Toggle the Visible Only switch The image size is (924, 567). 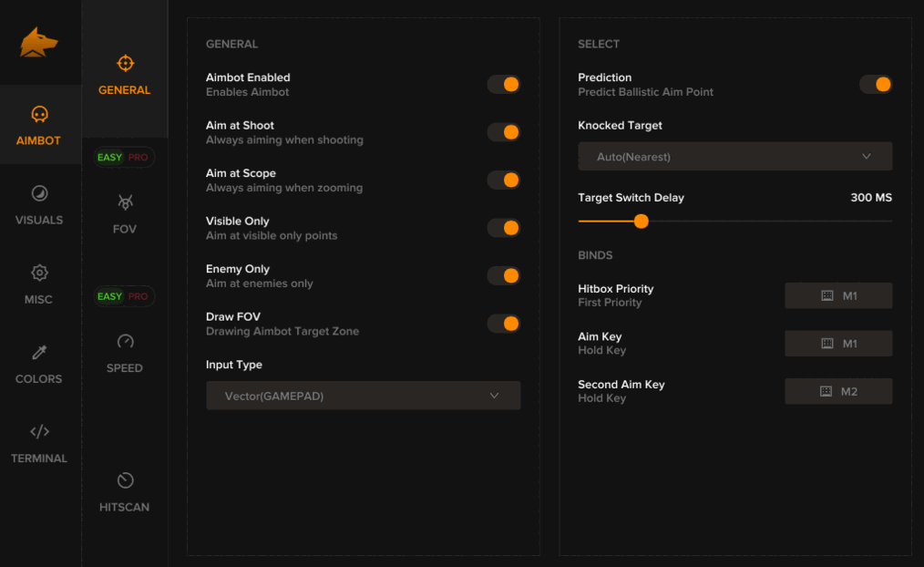503,228
